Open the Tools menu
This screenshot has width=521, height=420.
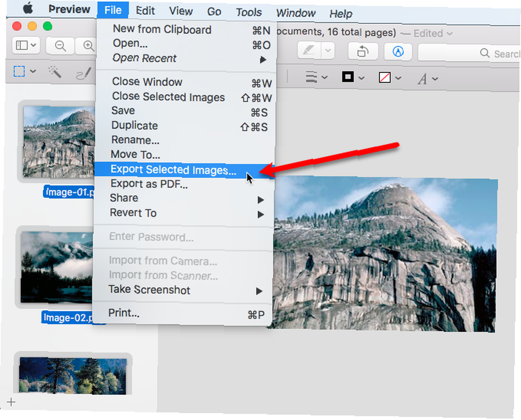tap(249, 12)
